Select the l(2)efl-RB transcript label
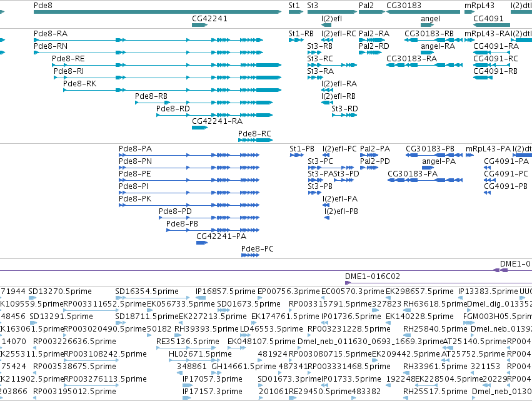The width and height of the screenshot is (532, 401). click(339, 96)
